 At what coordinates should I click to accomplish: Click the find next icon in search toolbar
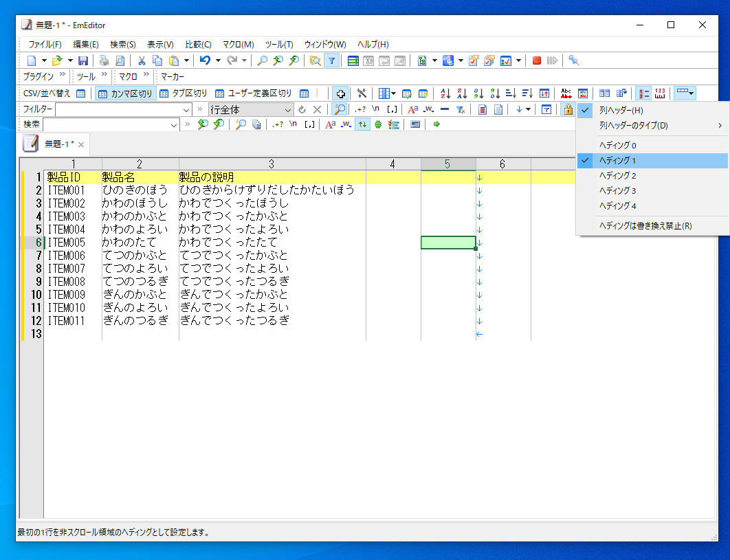219,124
